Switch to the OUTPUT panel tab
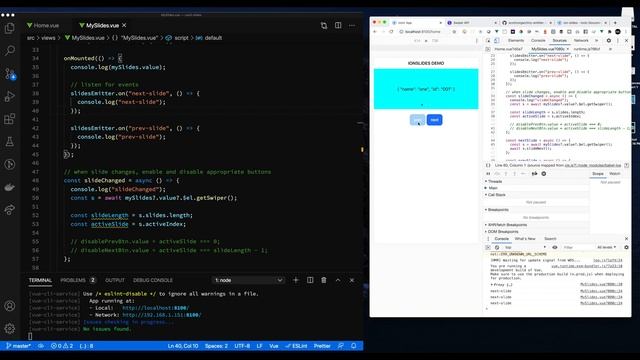 tap(115, 280)
